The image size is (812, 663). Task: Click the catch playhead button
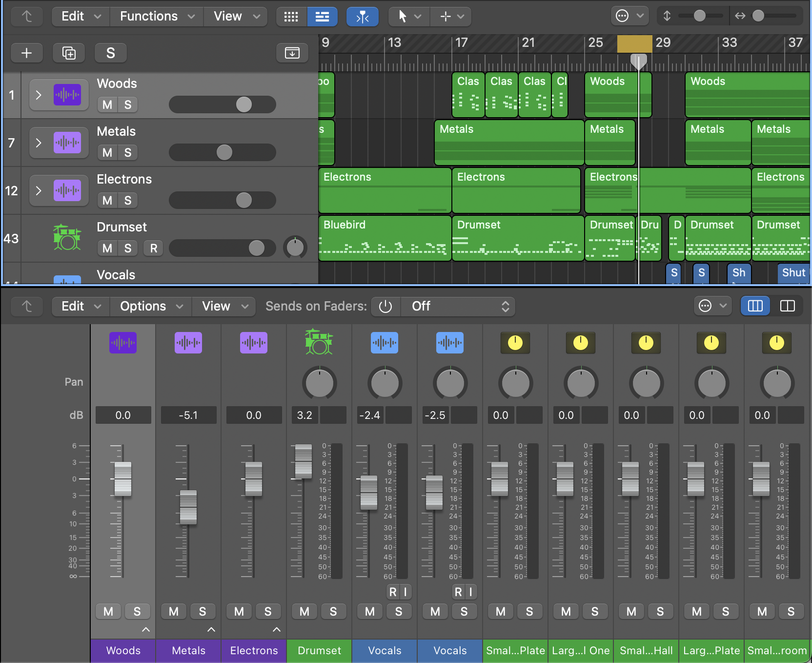(363, 17)
